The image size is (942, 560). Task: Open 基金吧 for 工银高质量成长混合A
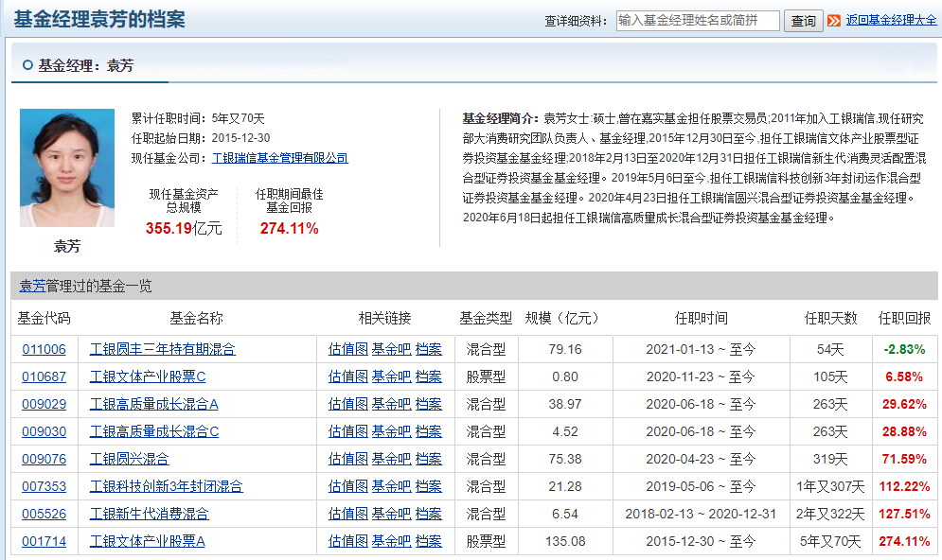[391, 404]
